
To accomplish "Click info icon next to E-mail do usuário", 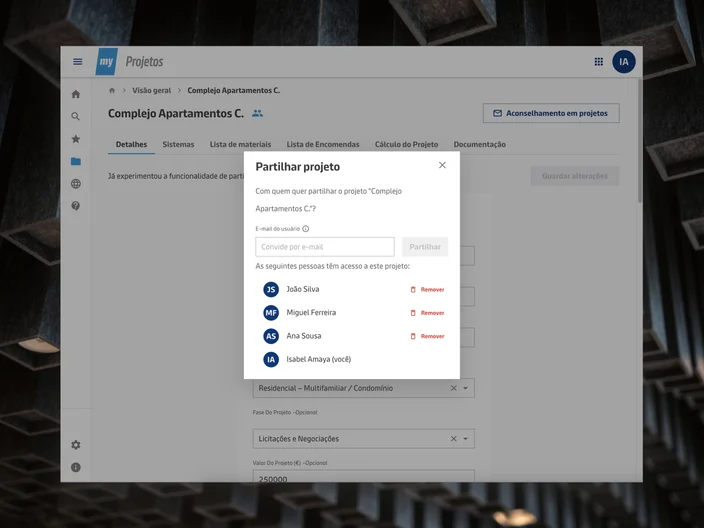I will [306, 229].
